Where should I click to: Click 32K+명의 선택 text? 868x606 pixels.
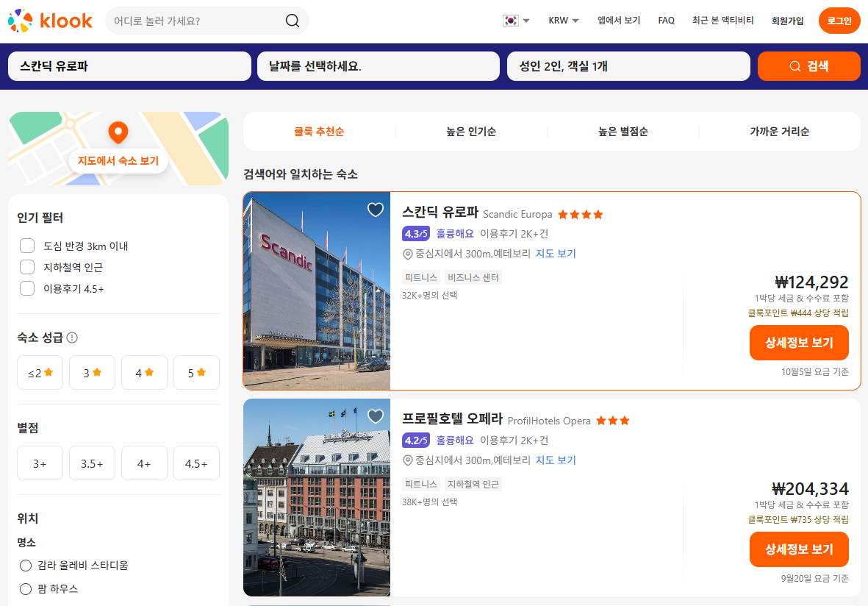click(429, 295)
